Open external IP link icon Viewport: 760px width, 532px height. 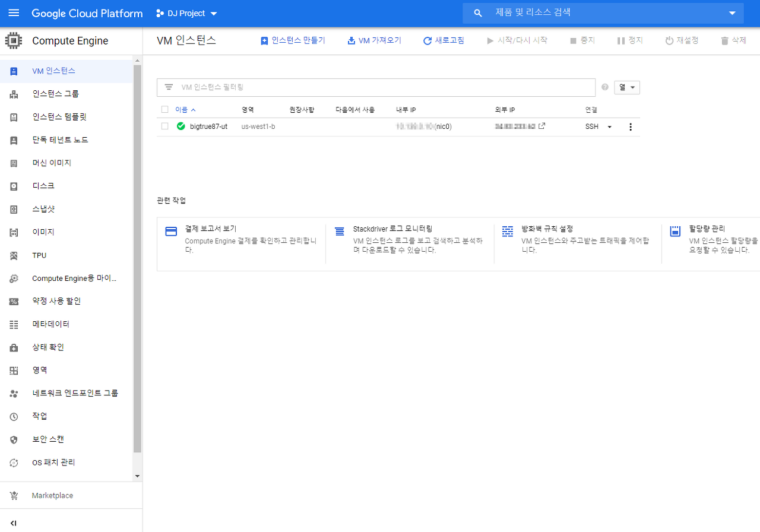point(541,126)
